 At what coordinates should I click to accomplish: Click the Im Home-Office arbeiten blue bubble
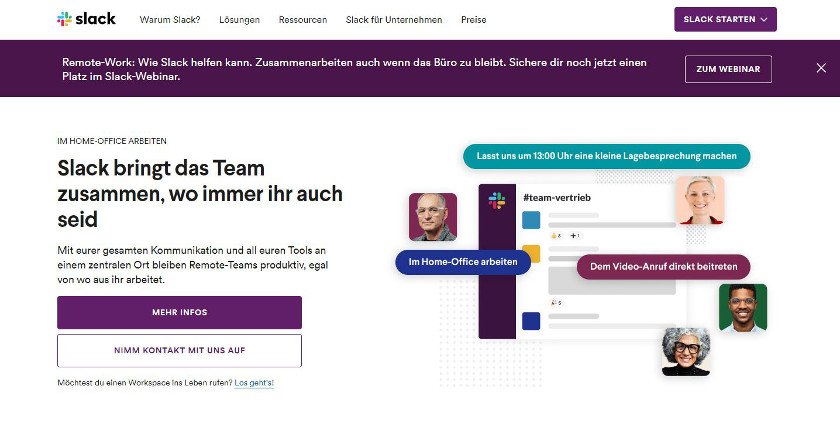(463, 262)
